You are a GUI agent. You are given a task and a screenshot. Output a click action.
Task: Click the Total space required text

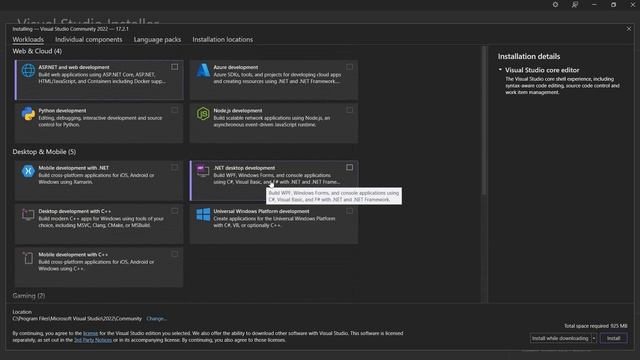(596, 326)
